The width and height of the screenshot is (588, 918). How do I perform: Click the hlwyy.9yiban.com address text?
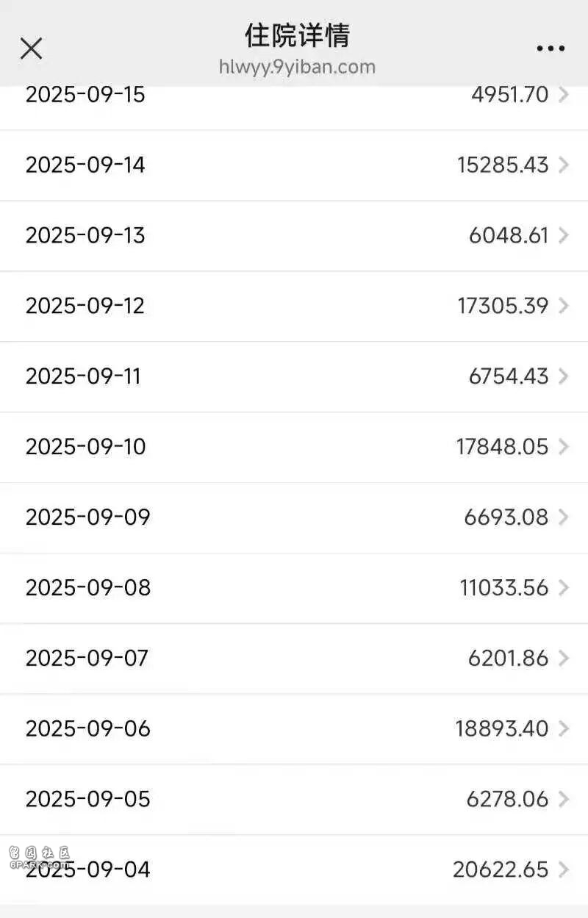click(x=297, y=67)
